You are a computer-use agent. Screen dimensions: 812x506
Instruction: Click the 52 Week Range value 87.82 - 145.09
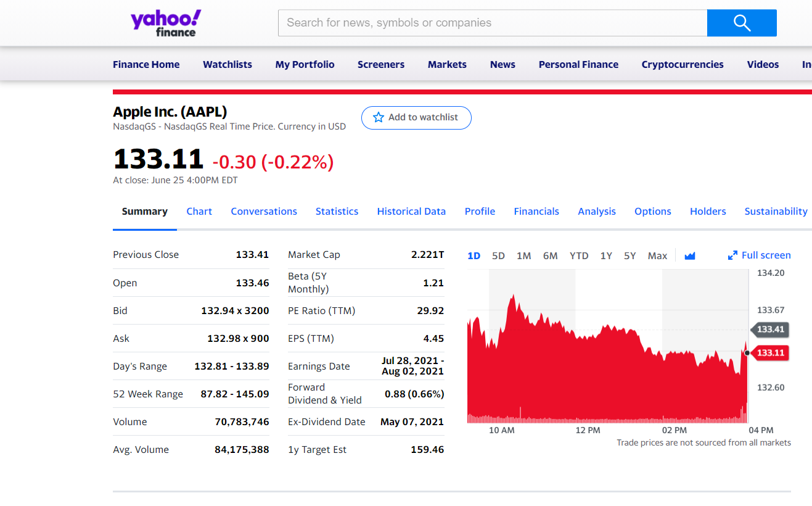235,394
